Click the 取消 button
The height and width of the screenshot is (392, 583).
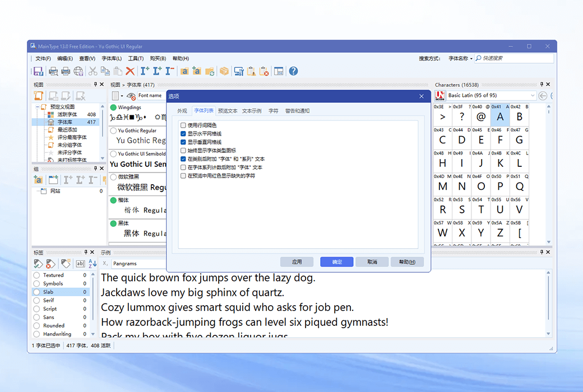372,262
